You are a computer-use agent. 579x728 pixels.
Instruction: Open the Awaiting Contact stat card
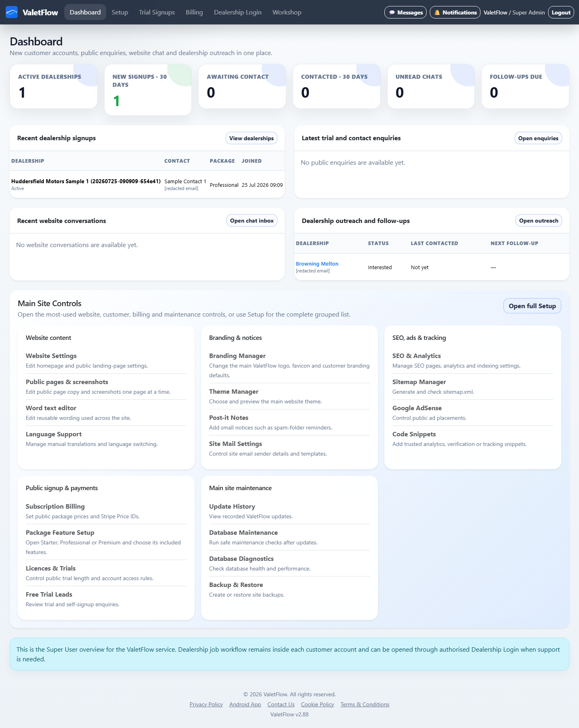point(242,86)
